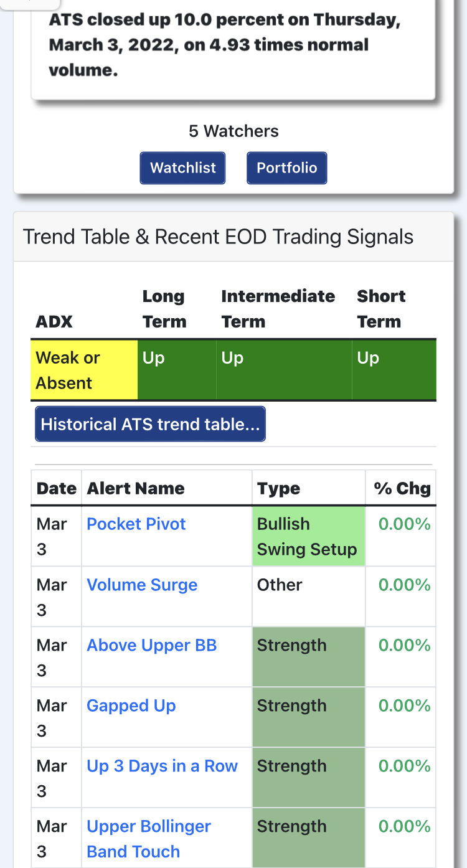Open the Upper Bollinger Band Touch link
The height and width of the screenshot is (868, 467).
(149, 839)
